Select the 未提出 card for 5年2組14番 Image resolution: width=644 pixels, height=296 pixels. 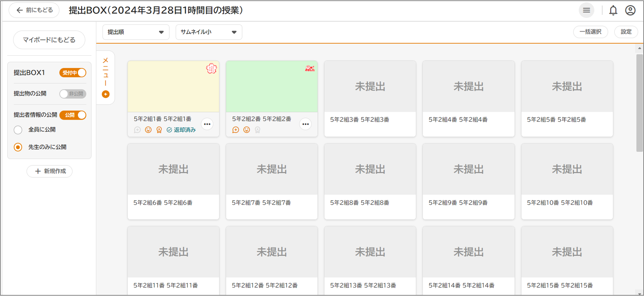click(469, 260)
